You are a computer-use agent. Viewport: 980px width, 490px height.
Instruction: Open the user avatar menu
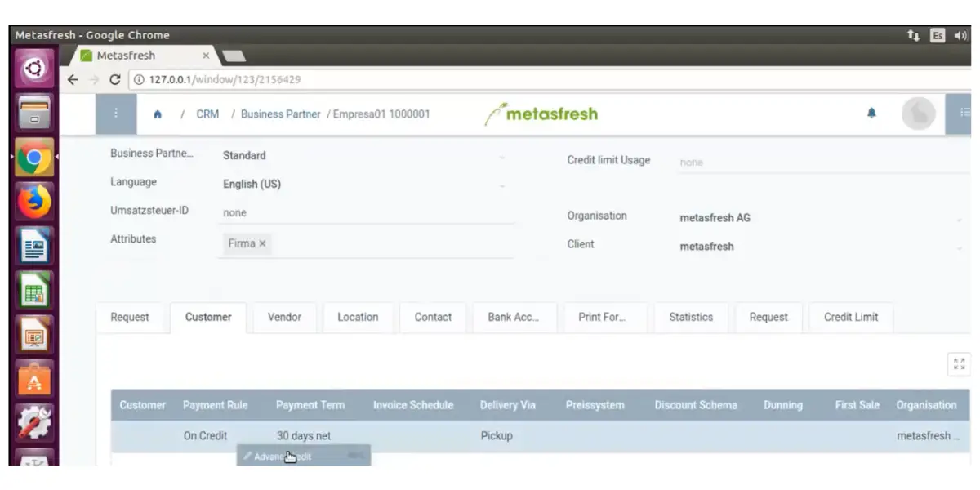(x=919, y=114)
